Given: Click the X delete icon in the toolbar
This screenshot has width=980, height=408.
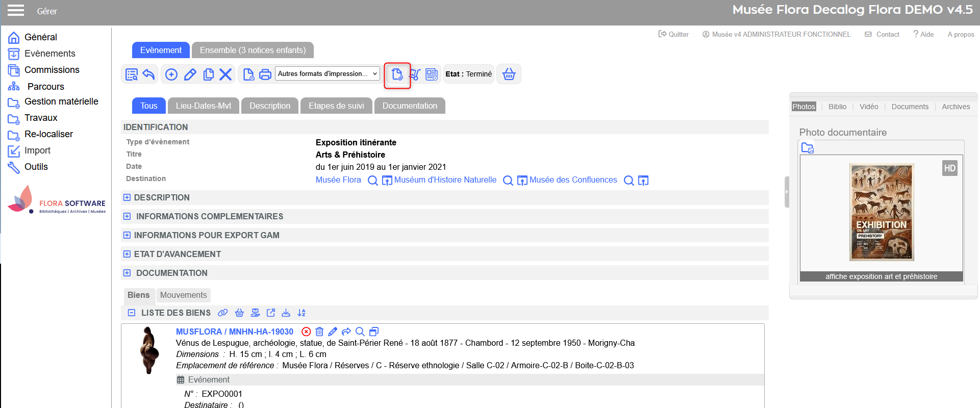Looking at the screenshot, I should 225,74.
